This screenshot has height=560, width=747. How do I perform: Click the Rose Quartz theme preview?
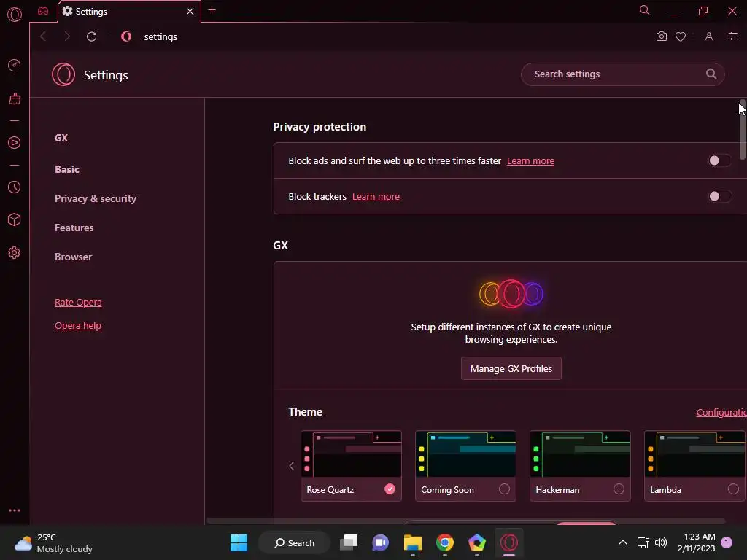click(351, 454)
